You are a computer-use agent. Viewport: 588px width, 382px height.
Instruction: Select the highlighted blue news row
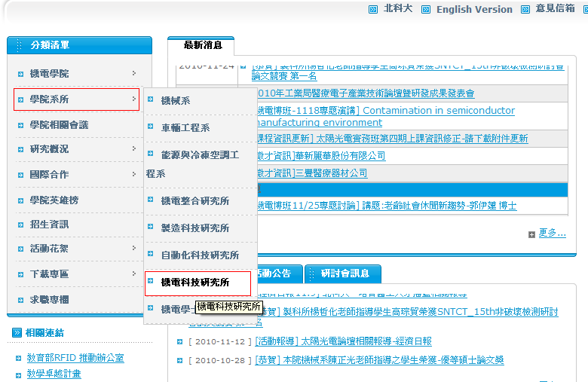point(412,190)
